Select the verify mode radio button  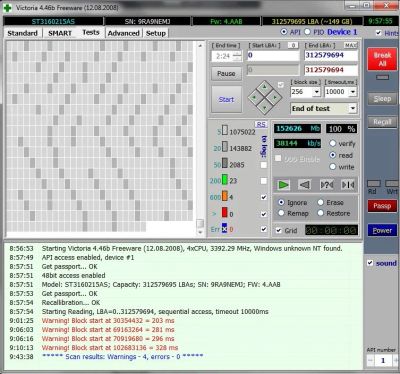[x=332, y=143]
